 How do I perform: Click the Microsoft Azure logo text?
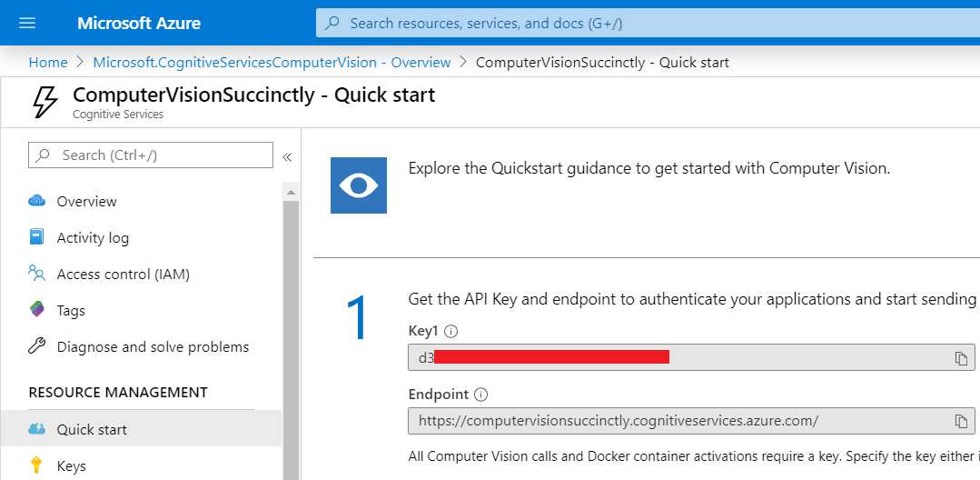click(139, 23)
